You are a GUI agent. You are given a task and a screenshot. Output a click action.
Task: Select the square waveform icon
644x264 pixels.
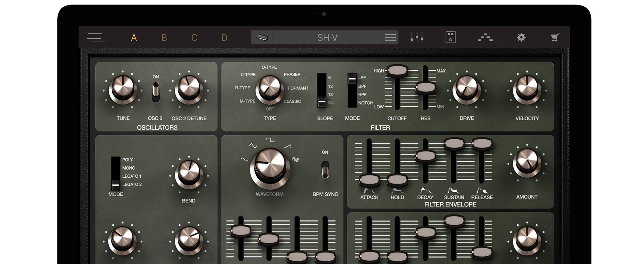pyautogui.click(x=270, y=139)
